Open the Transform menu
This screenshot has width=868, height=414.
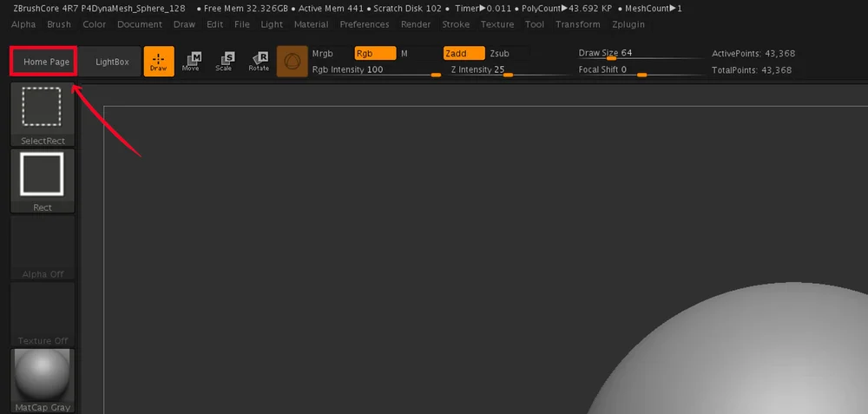tap(578, 24)
